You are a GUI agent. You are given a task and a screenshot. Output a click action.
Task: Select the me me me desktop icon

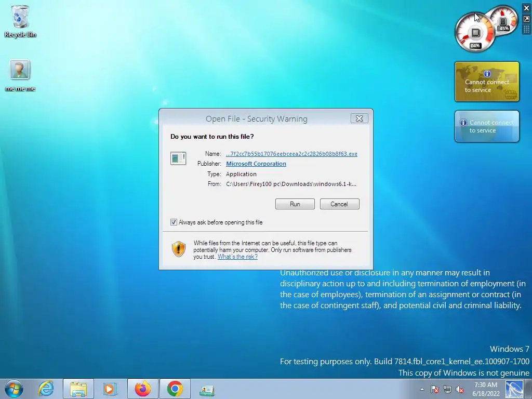pos(20,75)
